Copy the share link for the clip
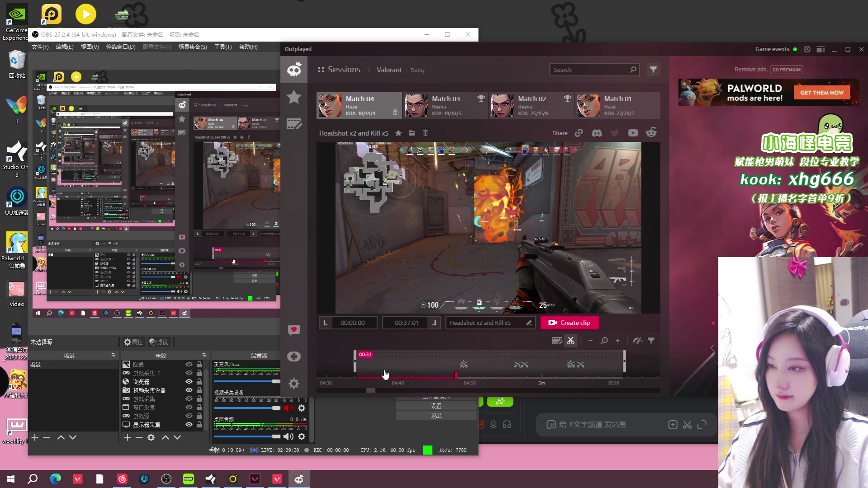This screenshot has width=868, height=488. 579,133
